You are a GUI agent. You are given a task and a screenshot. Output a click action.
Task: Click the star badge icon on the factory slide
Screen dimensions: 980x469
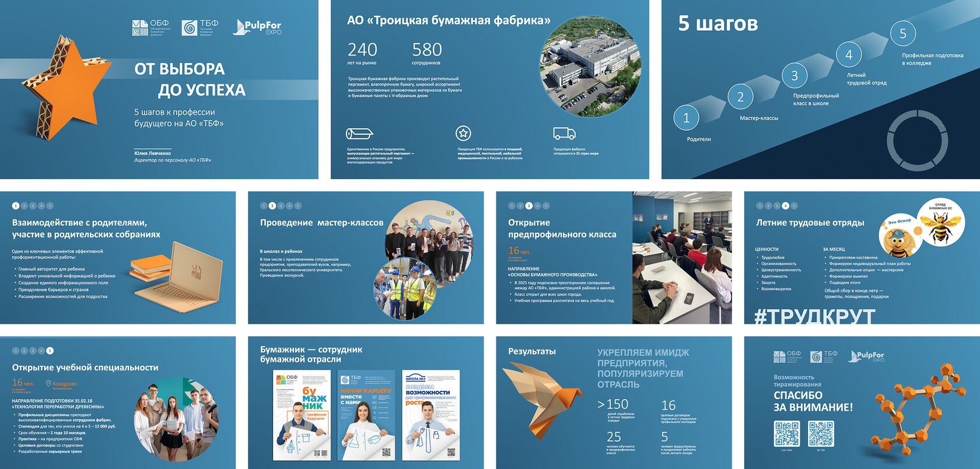[463, 134]
